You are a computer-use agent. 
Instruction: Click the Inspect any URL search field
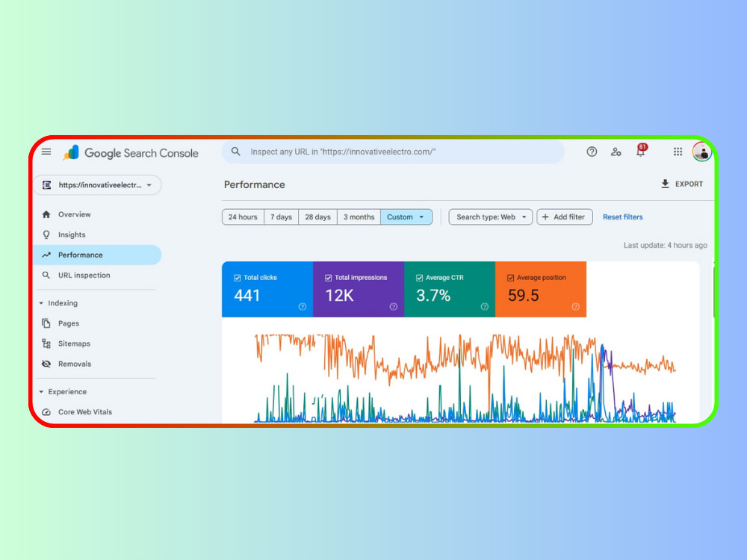393,152
